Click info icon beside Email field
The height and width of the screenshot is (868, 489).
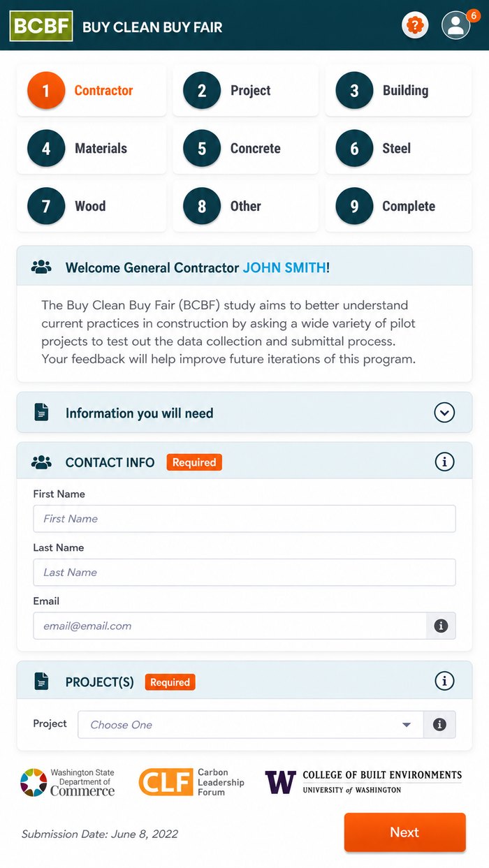click(x=441, y=626)
